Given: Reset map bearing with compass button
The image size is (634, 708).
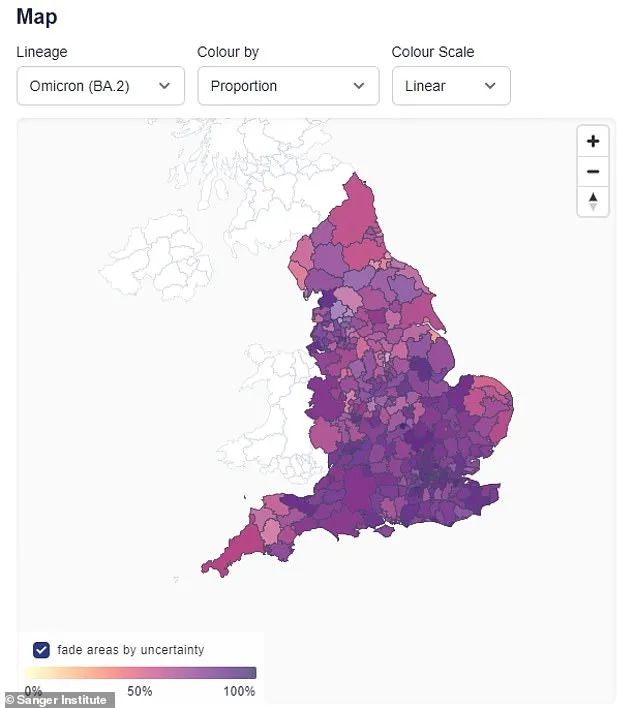Looking at the screenshot, I should tap(593, 201).
